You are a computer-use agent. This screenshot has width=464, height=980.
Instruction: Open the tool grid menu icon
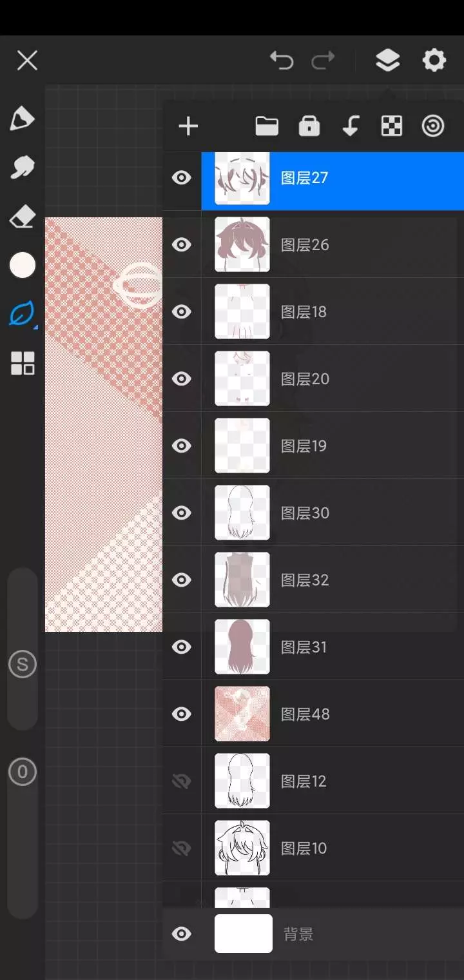pyautogui.click(x=22, y=364)
